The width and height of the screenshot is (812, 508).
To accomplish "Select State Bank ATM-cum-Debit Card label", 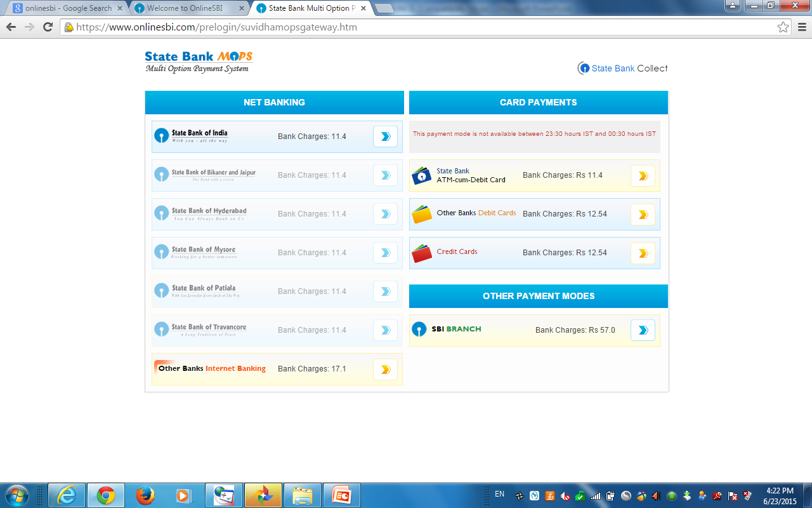I will coord(471,175).
